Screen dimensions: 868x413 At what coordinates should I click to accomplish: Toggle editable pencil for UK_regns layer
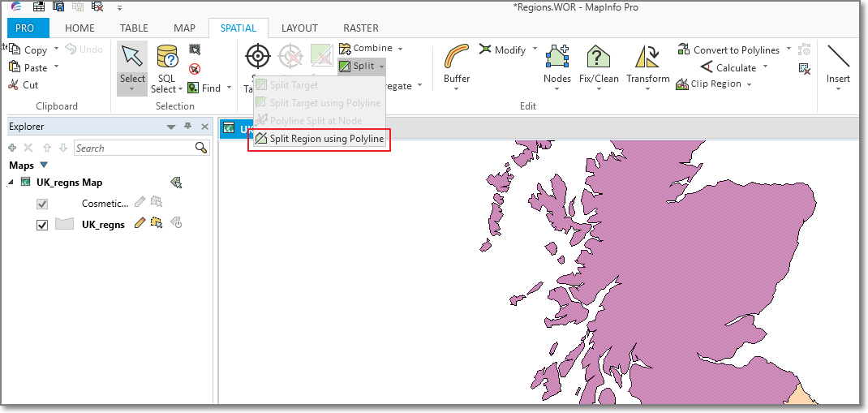[x=140, y=224]
